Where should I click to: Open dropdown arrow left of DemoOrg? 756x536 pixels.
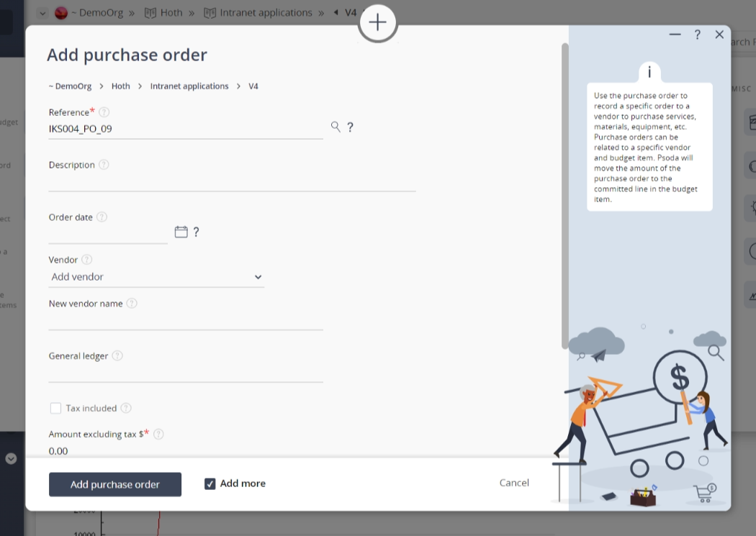point(42,13)
